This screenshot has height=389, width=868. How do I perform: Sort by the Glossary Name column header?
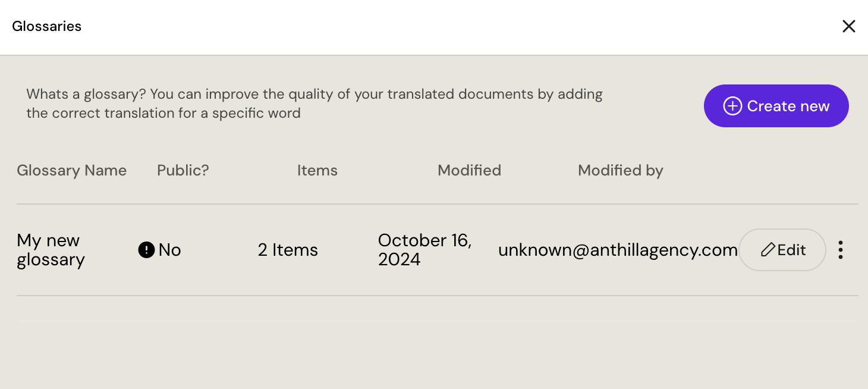[71, 170]
